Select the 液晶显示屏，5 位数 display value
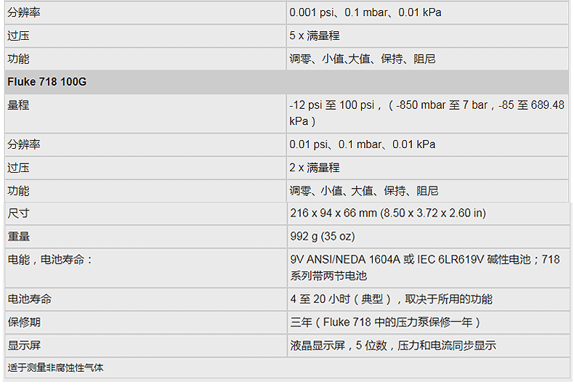574x392 pixels. [x=392, y=346]
